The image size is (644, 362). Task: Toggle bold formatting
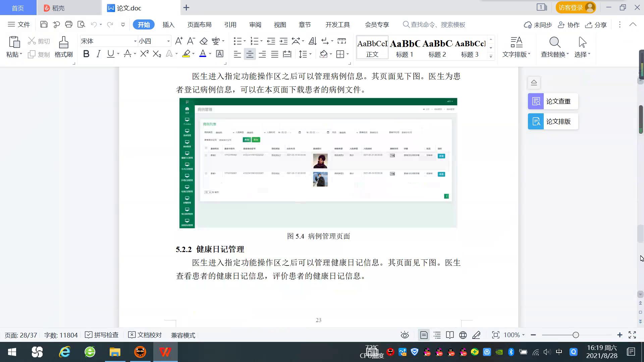86,54
